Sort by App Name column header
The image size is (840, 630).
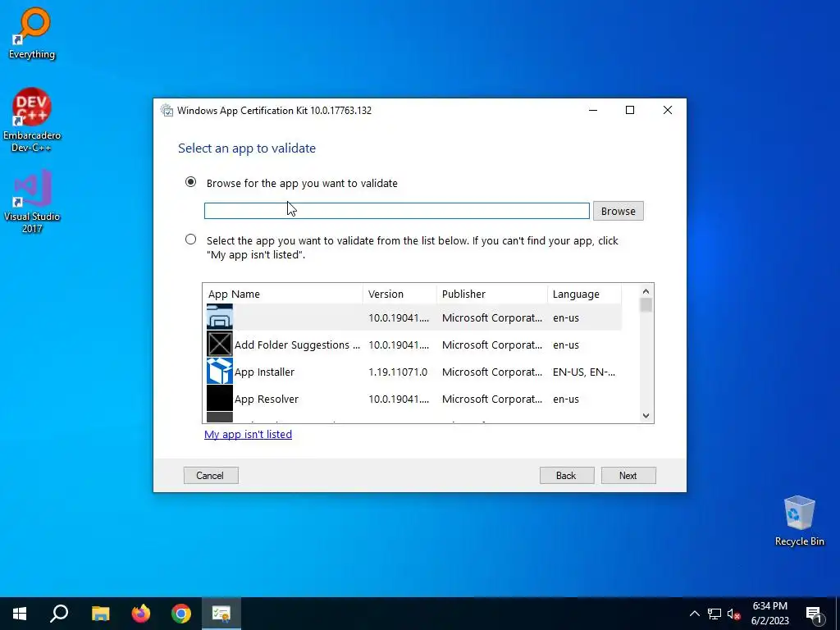click(283, 294)
